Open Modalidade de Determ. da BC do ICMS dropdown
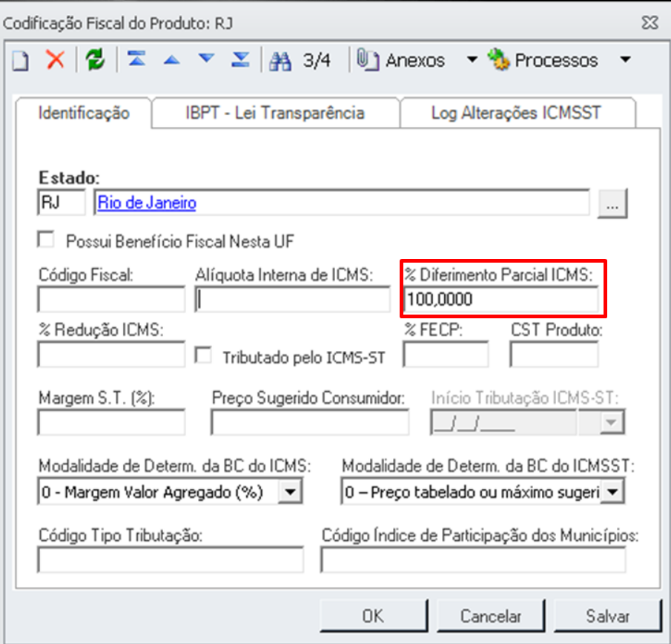Viewport: 671px width, 644px height. click(x=290, y=491)
